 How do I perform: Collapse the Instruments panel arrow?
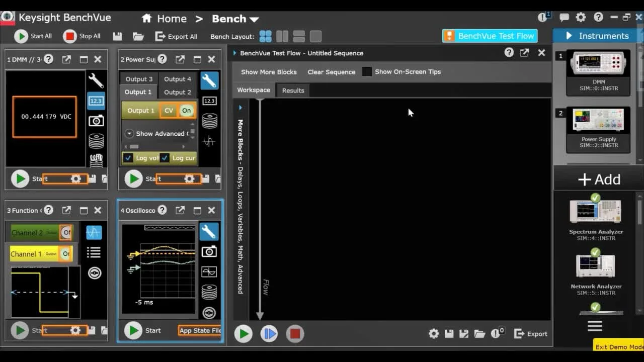tap(569, 36)
